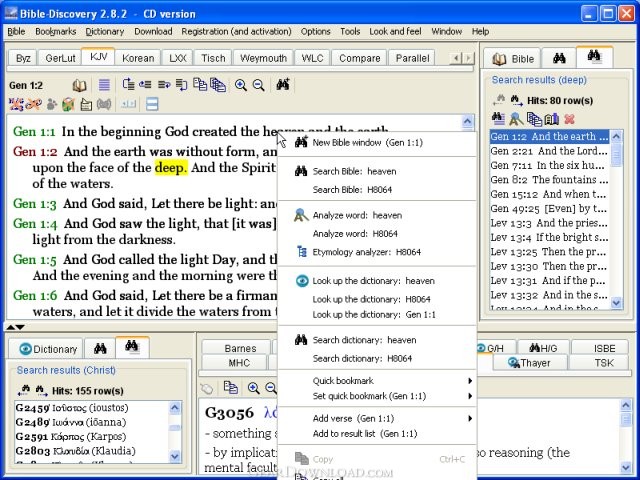Click the split window layout icon
Viewport: 640px width, 480px height.
click(152, 104)
